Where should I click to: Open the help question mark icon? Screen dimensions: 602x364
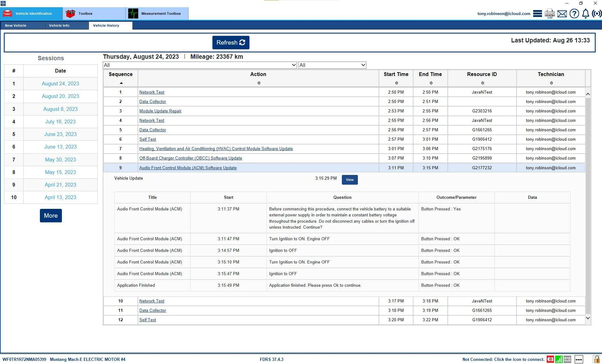(x=574, y=14)
